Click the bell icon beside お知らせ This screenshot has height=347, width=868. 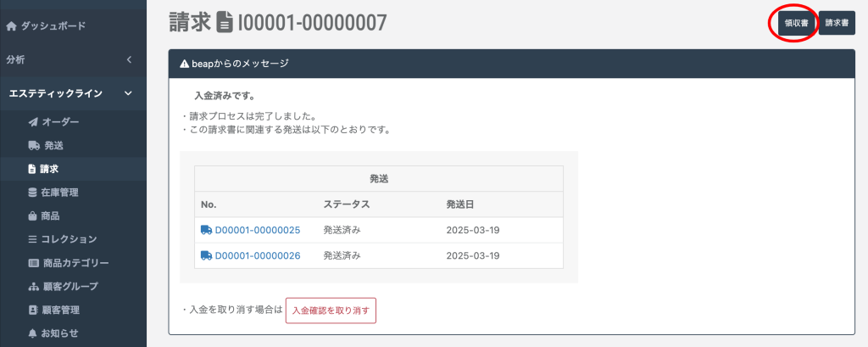point(33,333)
